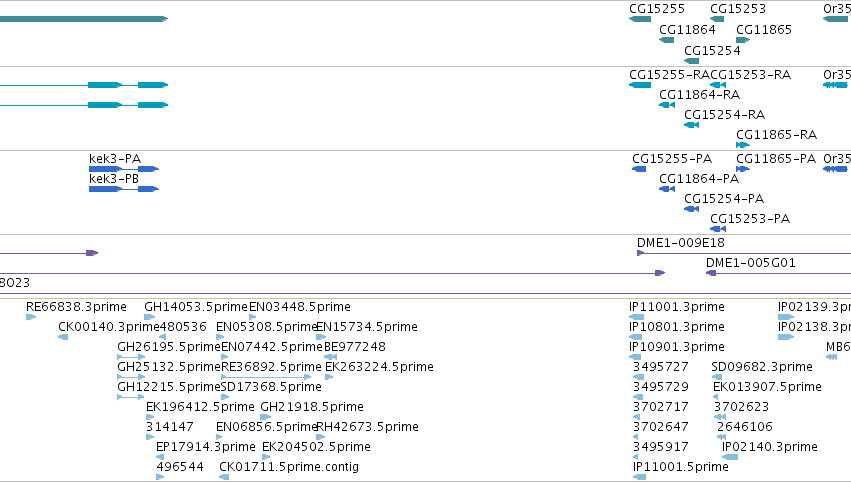Select CDS label CG15253-PA
The height and width of the screenshot is (482, 851).
[x=750, y=219]
